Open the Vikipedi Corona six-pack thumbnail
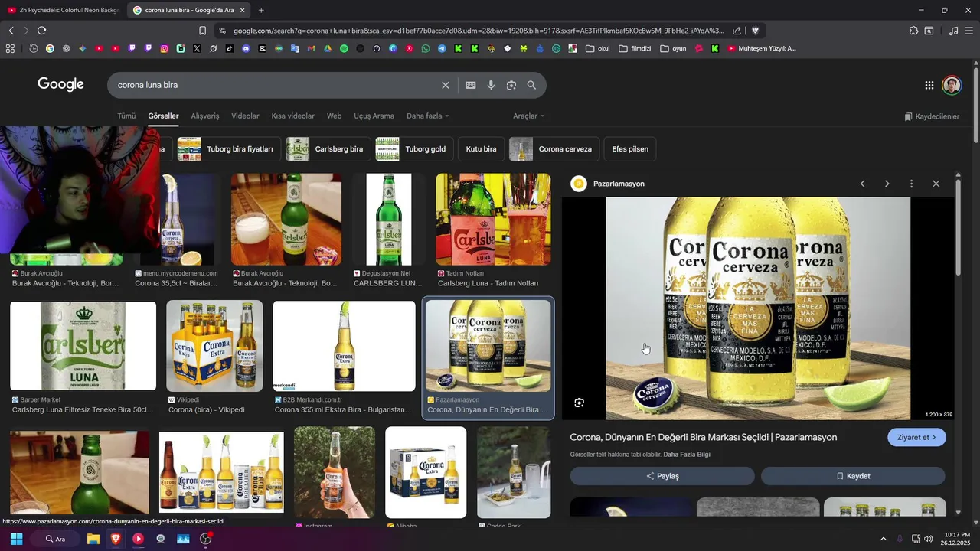Viewport: 980px width, 551px height. pos(214,346)
